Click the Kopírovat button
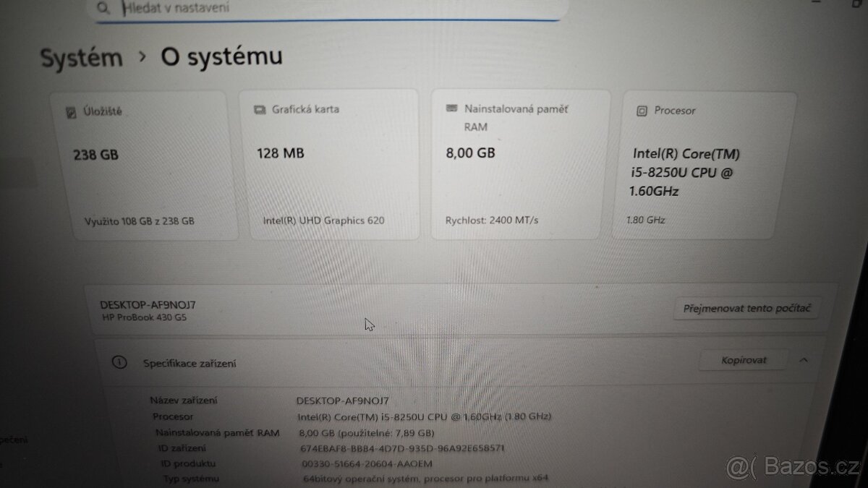Screen dimensions: 868x488 coord(742,359)
